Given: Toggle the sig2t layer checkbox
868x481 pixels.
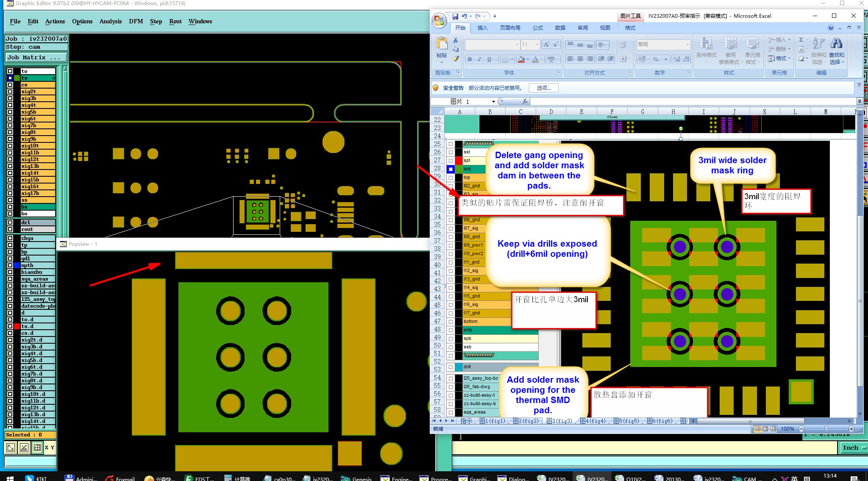Looking at the screenshot, I should pyautogui.click(x=10, y=92).
